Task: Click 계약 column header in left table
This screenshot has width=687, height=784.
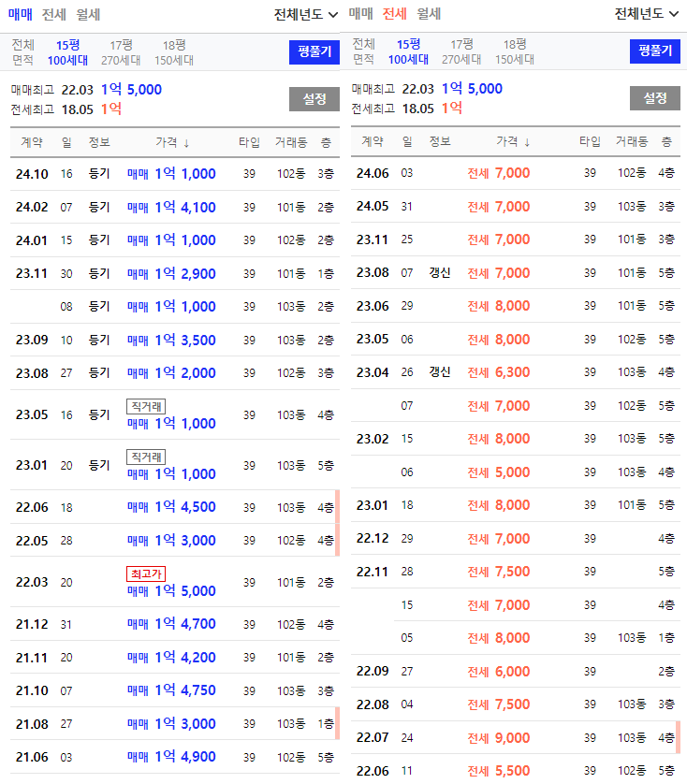Action: [x=32, y=142]
